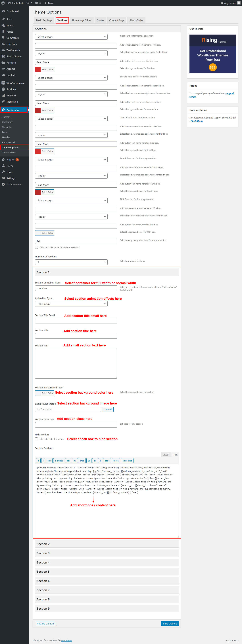Click the Section Title input field
The image size is (242, 644).
pos(76,336)
